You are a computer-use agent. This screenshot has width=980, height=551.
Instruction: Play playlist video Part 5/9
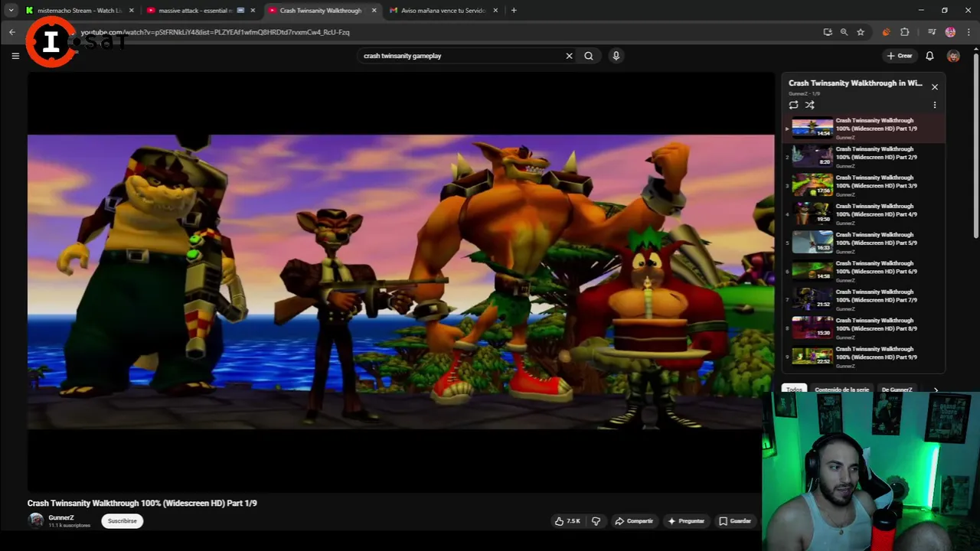point(864,243)
